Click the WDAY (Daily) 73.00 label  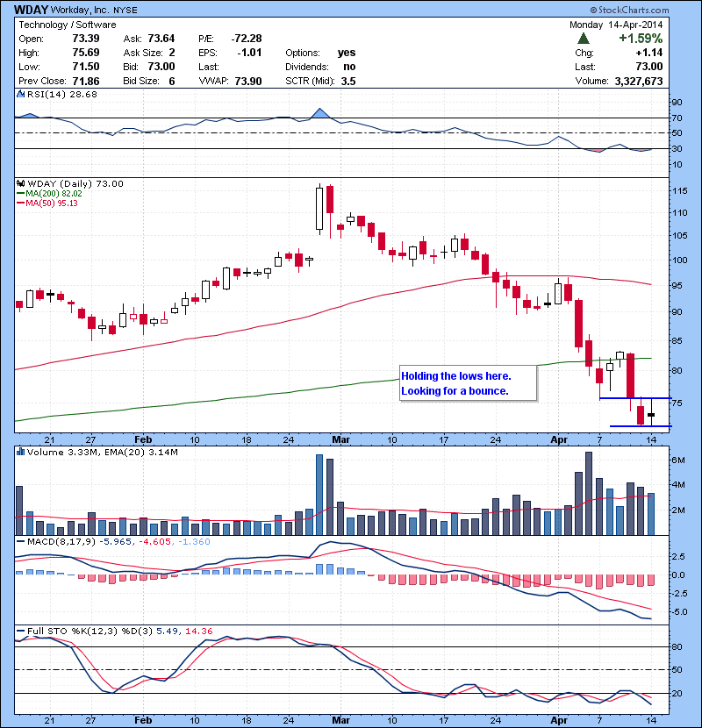(x=75, y=184)
